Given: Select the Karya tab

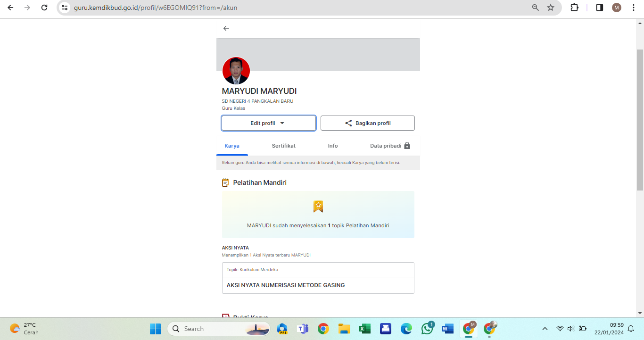Looking at the screenshot, I should click(x=232, y=146).
